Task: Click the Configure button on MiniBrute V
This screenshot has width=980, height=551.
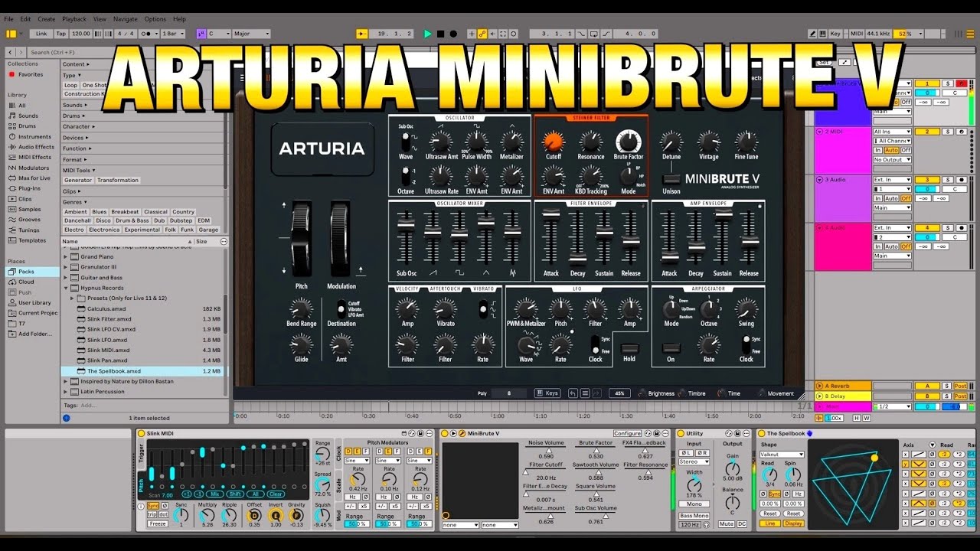Action: [627, 433]
